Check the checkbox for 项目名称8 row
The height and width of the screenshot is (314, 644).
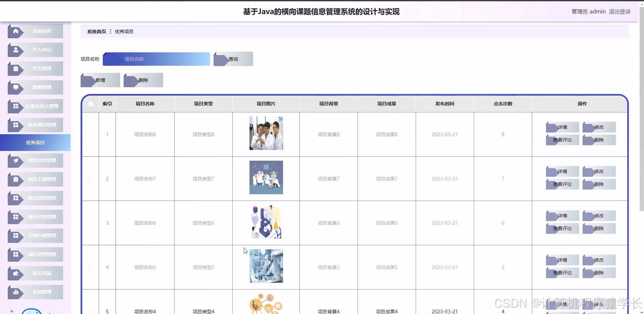click(90, 135)
